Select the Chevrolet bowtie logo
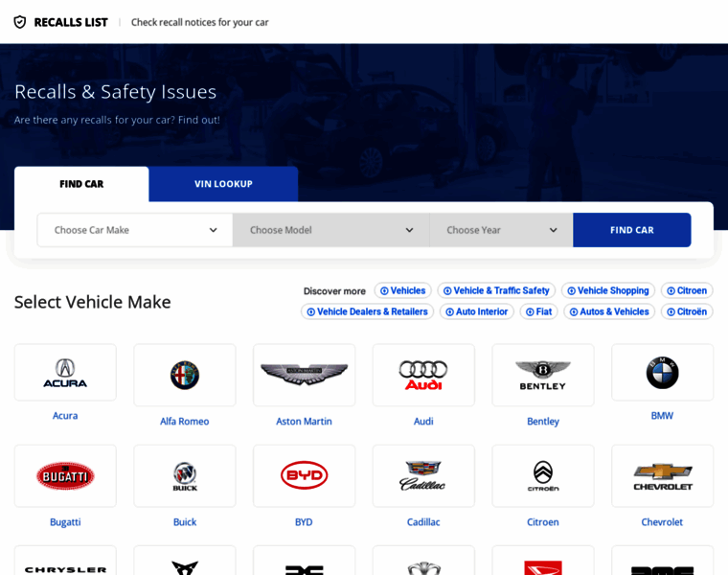Image resolution: width=728 pixels, height=575 pixels. [x=662, y=475]
